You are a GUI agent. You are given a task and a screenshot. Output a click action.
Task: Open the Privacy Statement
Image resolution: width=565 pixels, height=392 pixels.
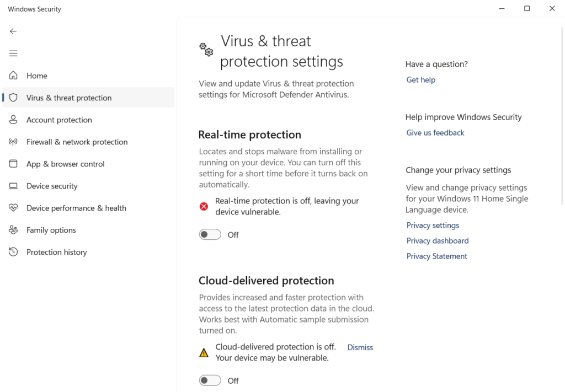coord(436,256)
